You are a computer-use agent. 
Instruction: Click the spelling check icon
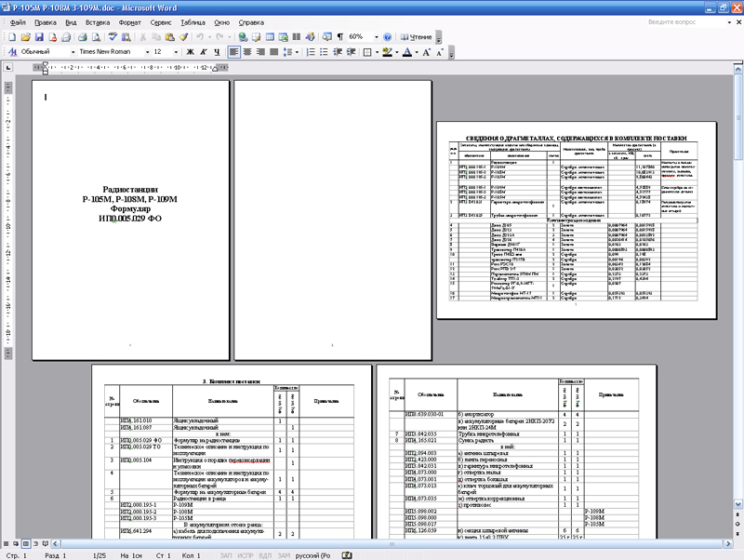click(112, 37)
